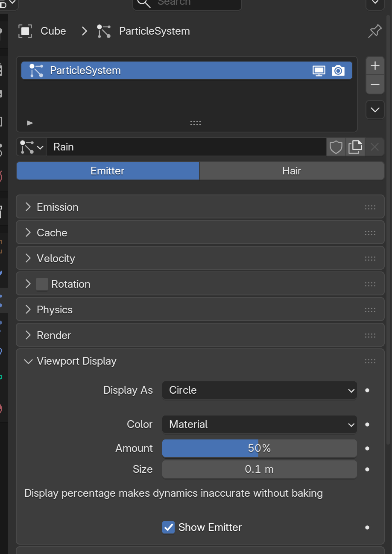392x554 pixels.
Task: Toggle fake user shield icon for Rain
Action: tap(336, 147)
